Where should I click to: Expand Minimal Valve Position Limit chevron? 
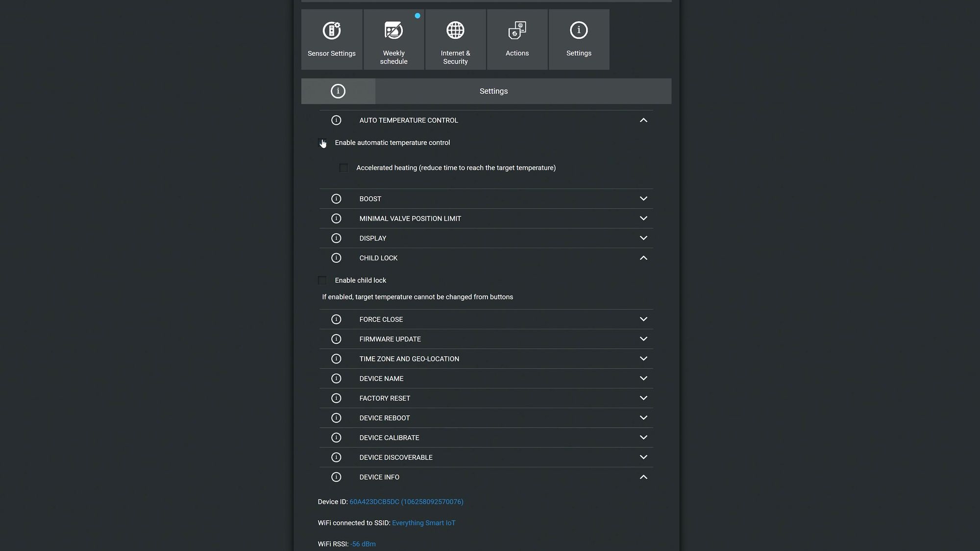(643, 218)
